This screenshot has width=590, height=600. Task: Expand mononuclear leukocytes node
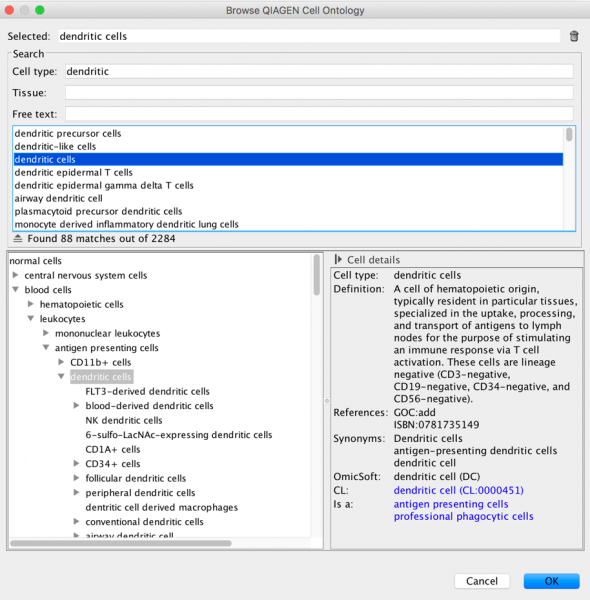pos(46,333)
